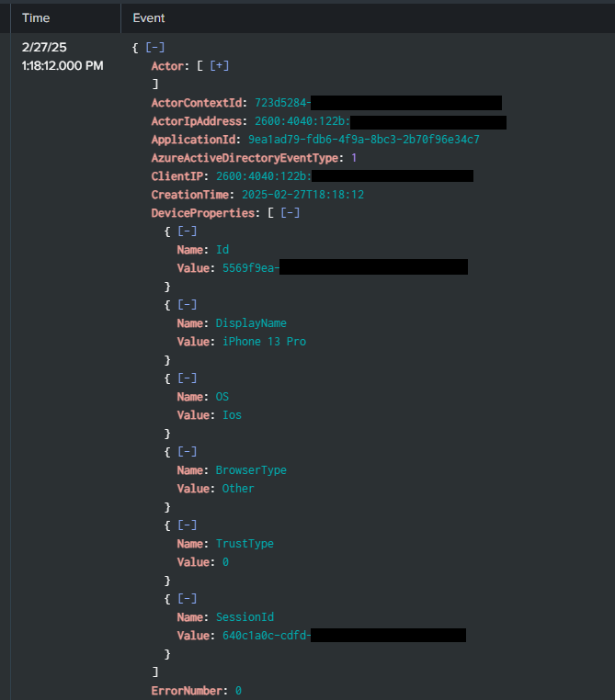Click the AzureActiveDirectoryEventType value 1
615x700 pixels.
coord(354,157)
